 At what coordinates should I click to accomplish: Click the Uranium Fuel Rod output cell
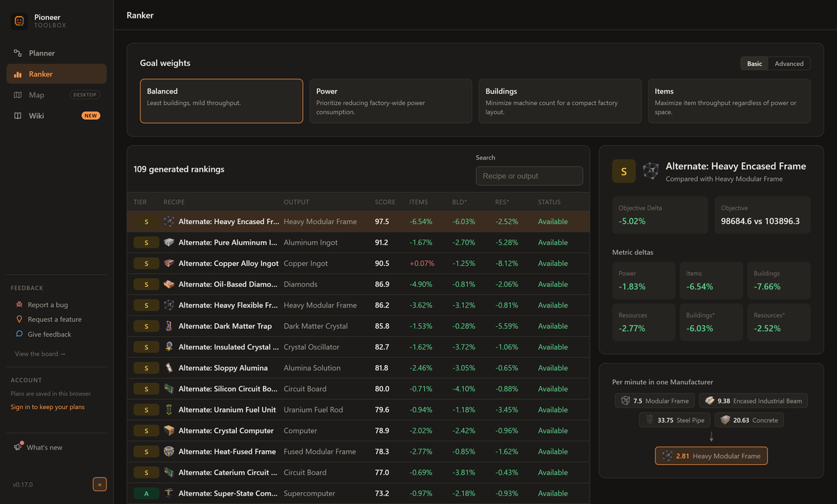click(x=314, y=410)
